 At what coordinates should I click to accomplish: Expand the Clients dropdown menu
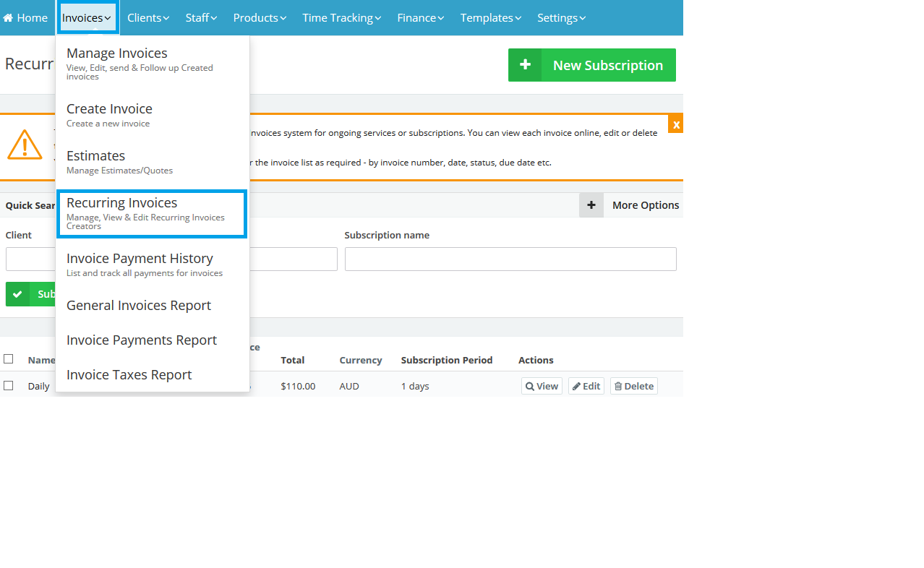point(148,18)
